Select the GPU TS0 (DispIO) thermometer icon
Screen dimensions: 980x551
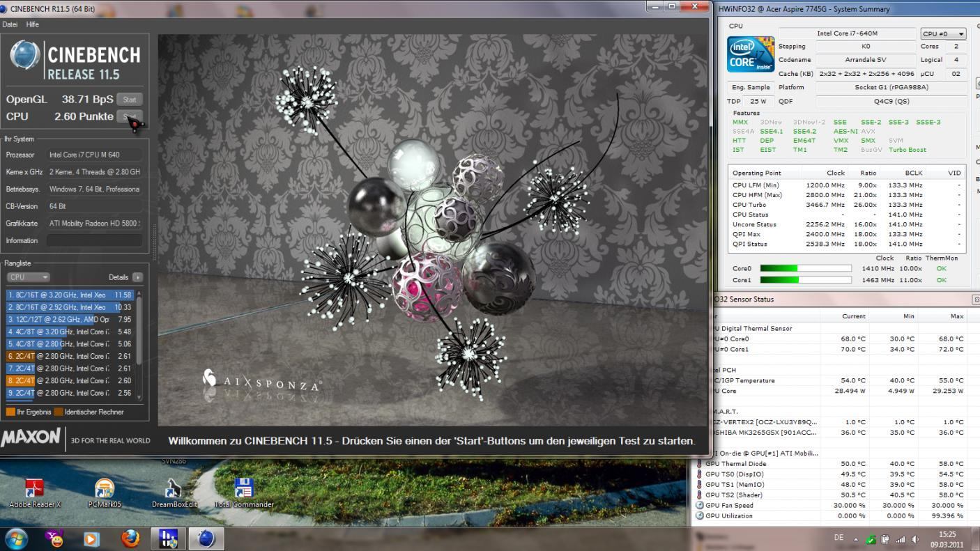700,474
